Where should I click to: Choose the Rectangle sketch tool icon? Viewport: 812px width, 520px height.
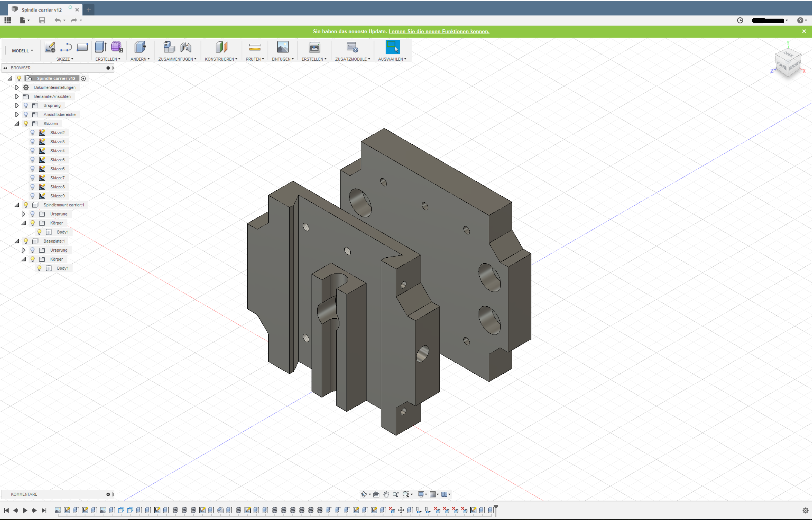tap(82, 47)
